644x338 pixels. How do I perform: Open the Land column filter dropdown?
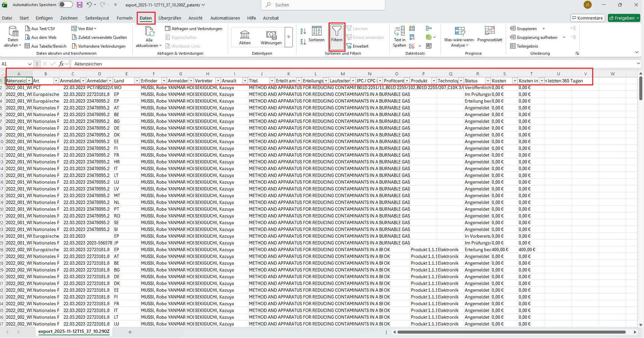point(137,81)
